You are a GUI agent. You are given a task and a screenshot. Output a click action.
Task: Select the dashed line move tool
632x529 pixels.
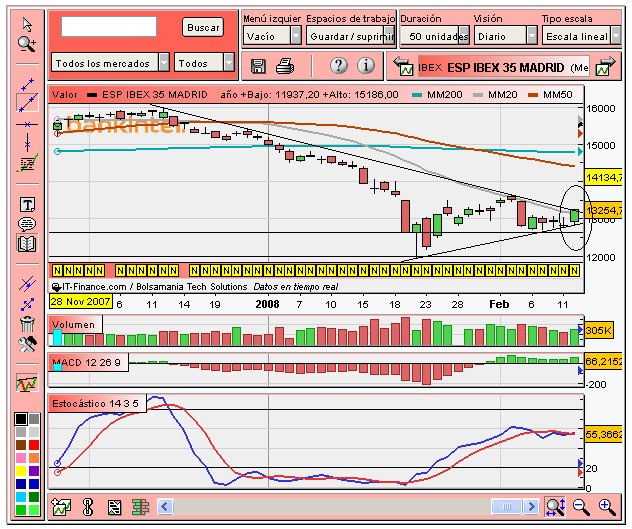[x=27, y=304]
